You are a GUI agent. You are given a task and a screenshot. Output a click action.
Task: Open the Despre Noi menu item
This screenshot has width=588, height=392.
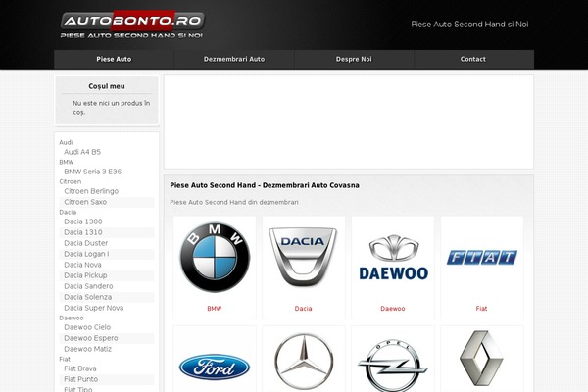coord(354,59)
